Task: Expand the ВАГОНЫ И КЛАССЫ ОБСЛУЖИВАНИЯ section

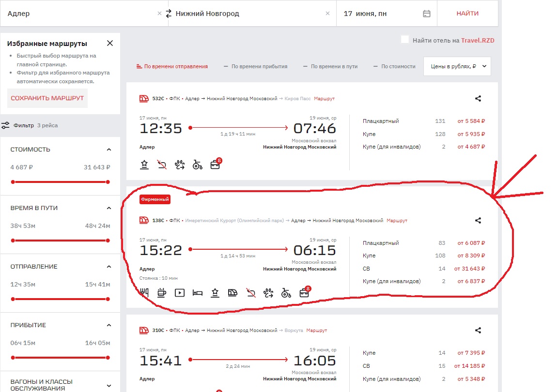Action: (109, 385)
